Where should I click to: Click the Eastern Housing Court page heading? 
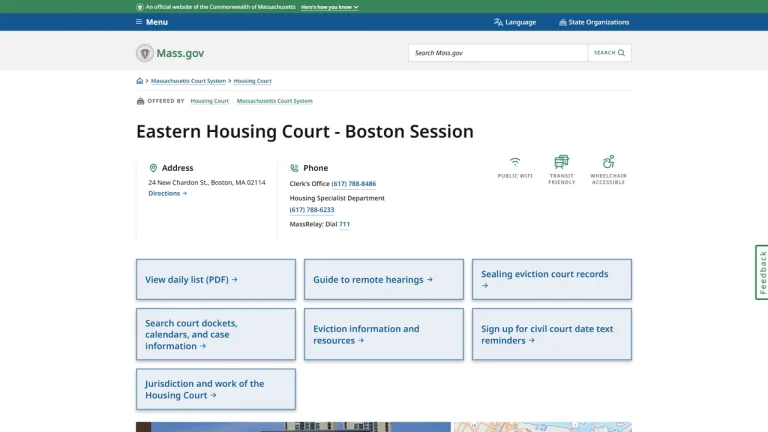pyautogui.click(x=305, y=131)
